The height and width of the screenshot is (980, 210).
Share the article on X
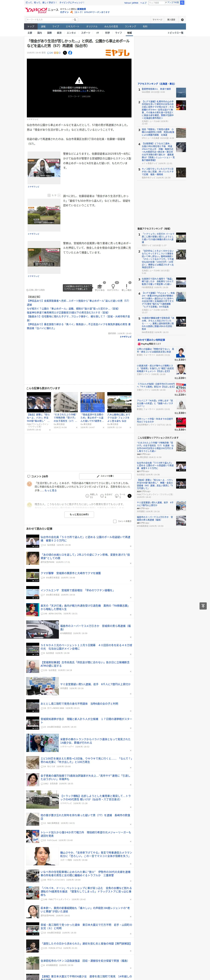(x=65, y=53)
